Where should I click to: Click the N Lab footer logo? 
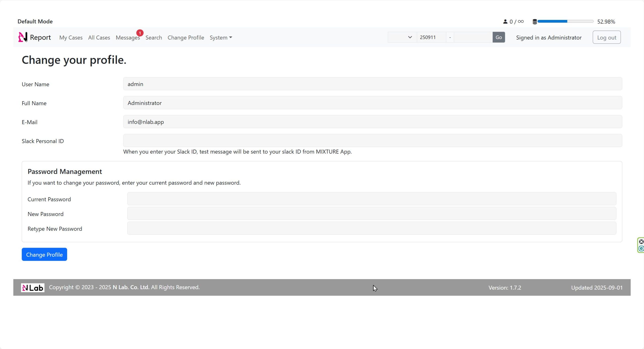coord(33,288)
